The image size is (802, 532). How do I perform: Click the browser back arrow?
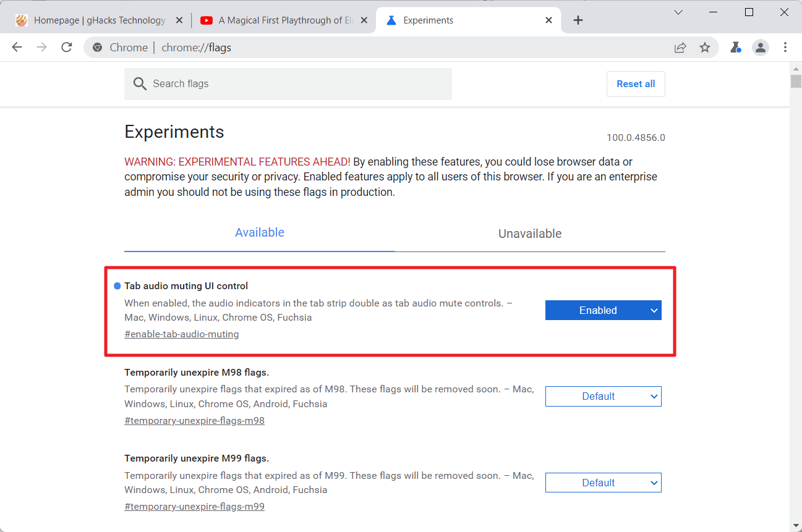tap(17, 48)
